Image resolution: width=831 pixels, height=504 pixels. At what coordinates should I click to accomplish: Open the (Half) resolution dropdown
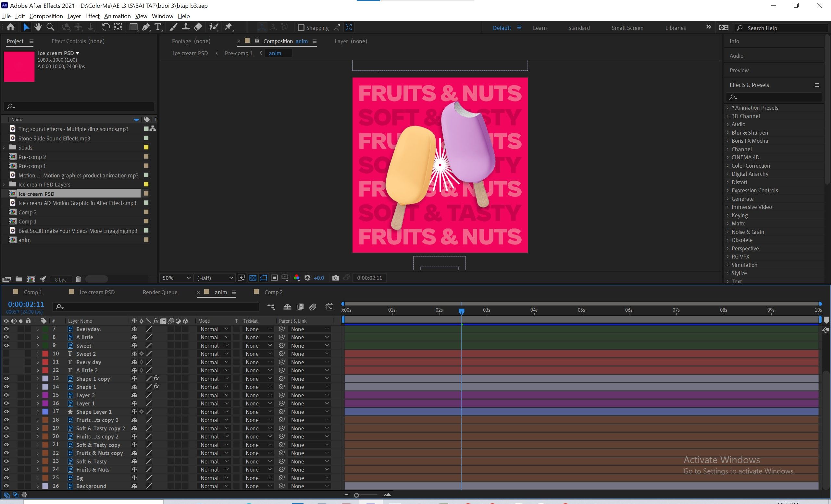[215, 278]
